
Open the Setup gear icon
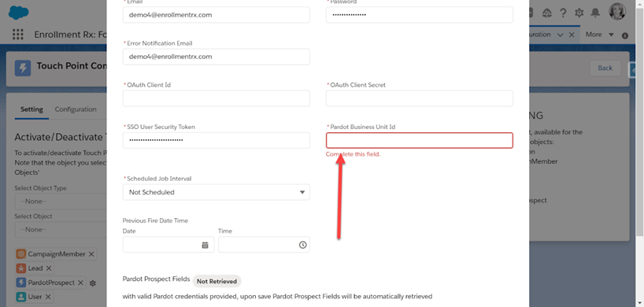(579, 13)
